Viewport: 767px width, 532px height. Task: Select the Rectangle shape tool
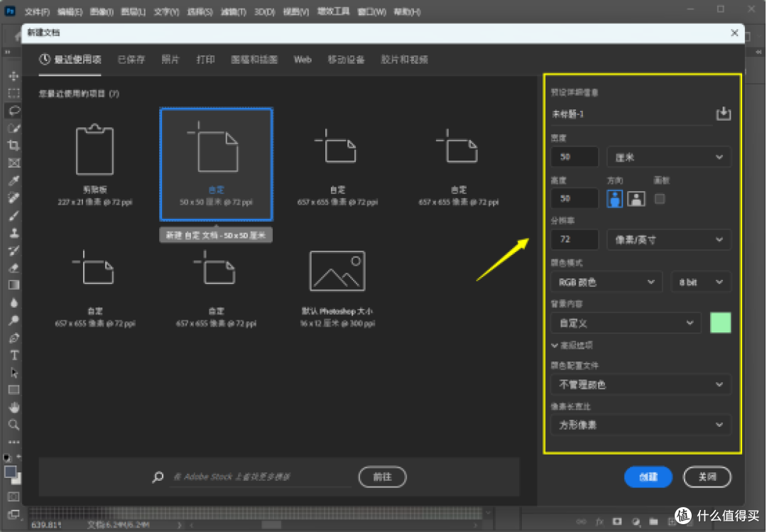[x=13, y=390]
